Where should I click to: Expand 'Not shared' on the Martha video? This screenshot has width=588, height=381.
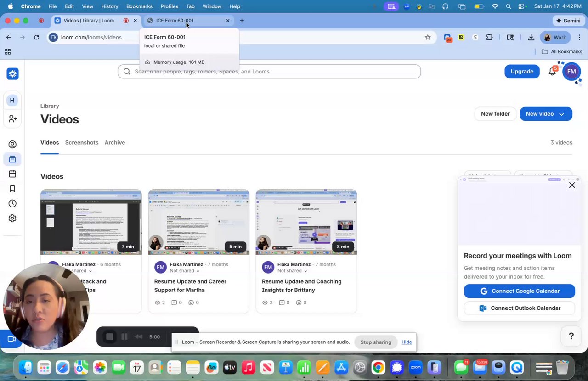(x=185, y=271)
